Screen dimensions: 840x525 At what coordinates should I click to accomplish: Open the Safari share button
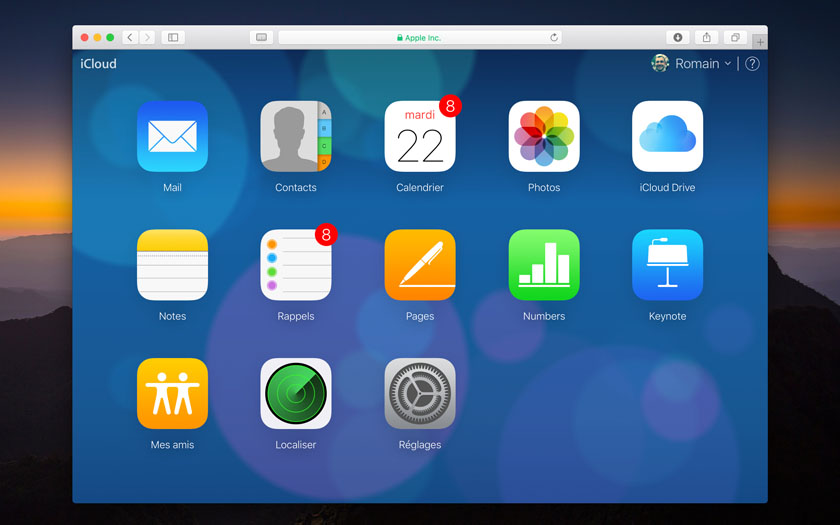pyautogui.click(x=707, y=38)
